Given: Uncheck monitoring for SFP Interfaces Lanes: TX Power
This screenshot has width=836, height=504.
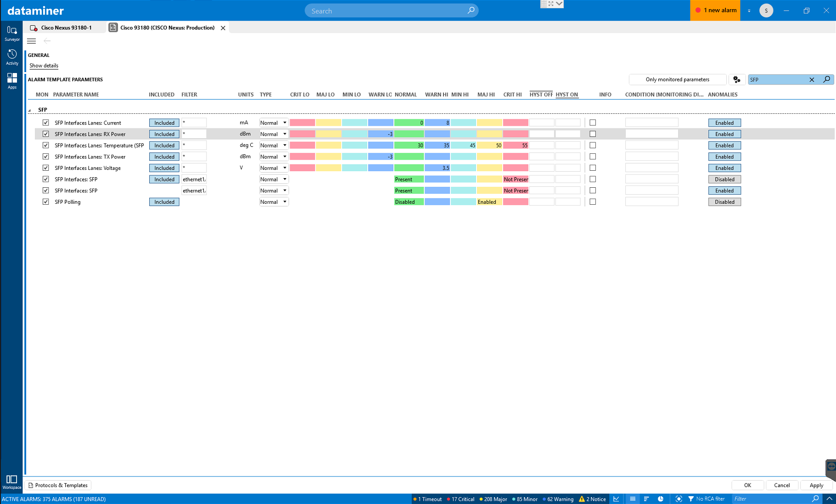Looking at the screenshot, I should (45, 157).
